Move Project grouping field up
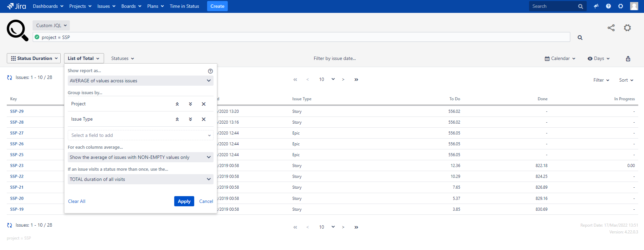The width and height of the screenshot is (644, 250). (177, 104)
